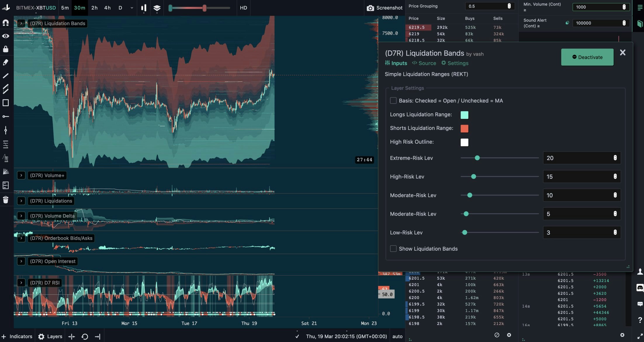Click the Deactivate button

pyautogui.click(x=587, y=57)
